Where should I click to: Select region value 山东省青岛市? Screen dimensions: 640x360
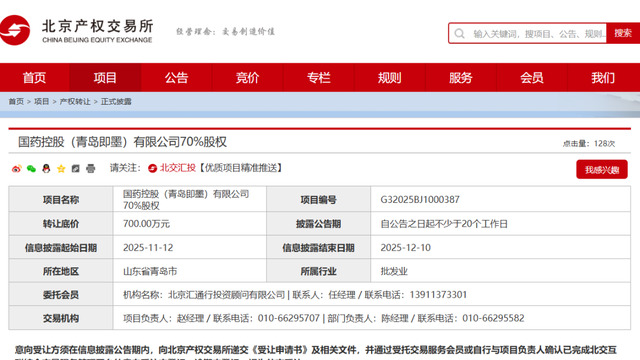tap(150, 271)
